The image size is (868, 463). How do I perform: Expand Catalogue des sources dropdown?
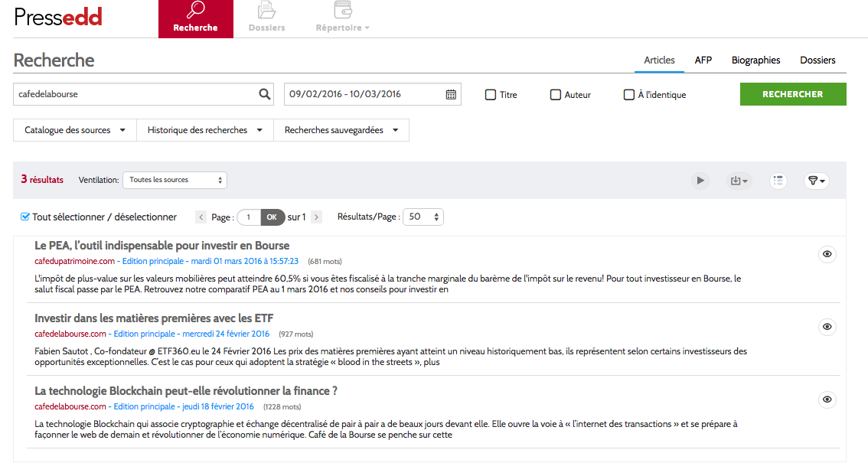click(75, 130)
